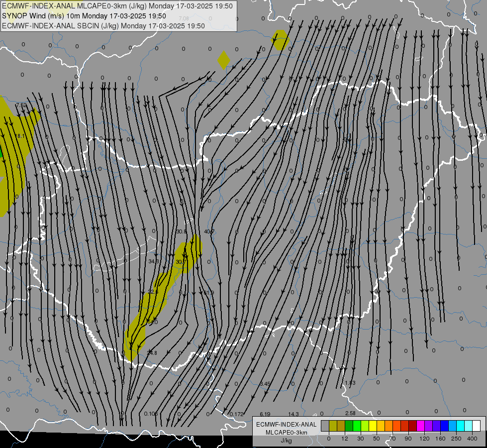Click the map value 22.6

pos(153,292)
